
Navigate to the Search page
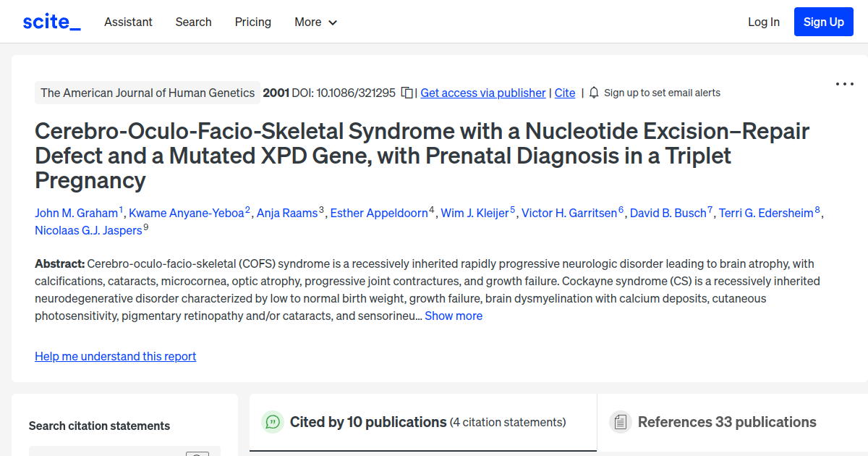tap(193, 22)
